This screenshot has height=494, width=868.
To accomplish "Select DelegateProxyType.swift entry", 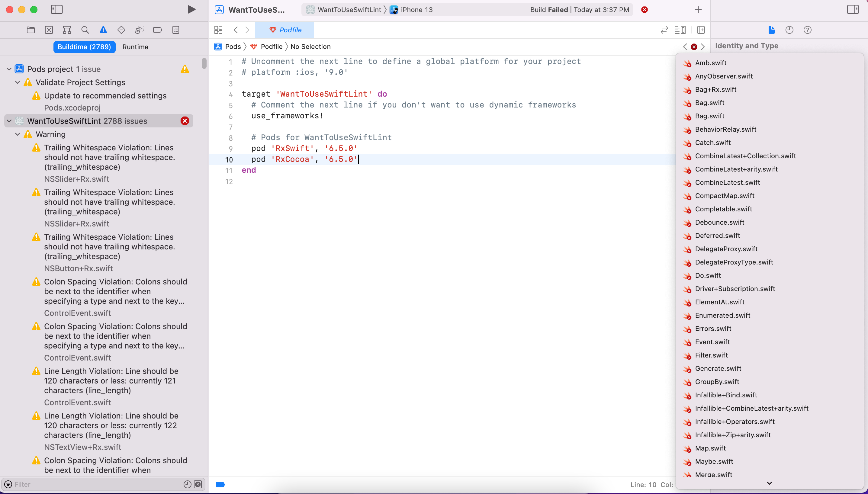I will click(770, 262).
